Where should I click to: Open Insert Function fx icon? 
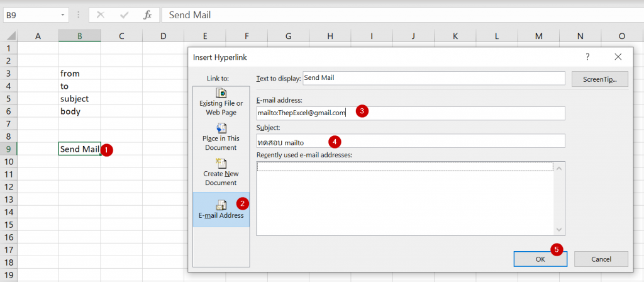pos(147,15)
